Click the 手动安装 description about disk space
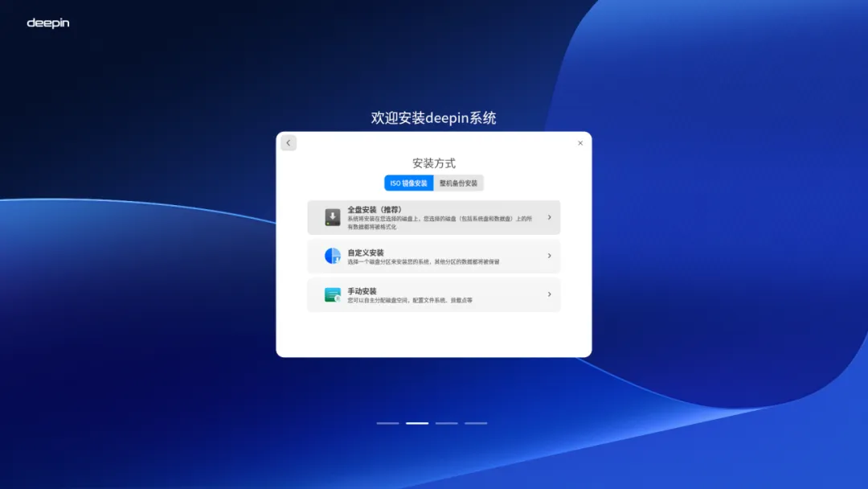Viewport: 868px width, 489px height. (410, 300)
